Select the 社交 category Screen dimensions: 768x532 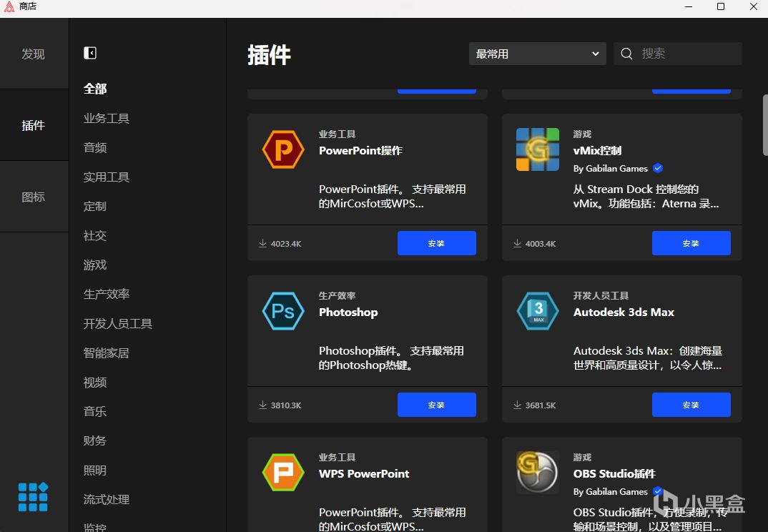click(95, 236)
